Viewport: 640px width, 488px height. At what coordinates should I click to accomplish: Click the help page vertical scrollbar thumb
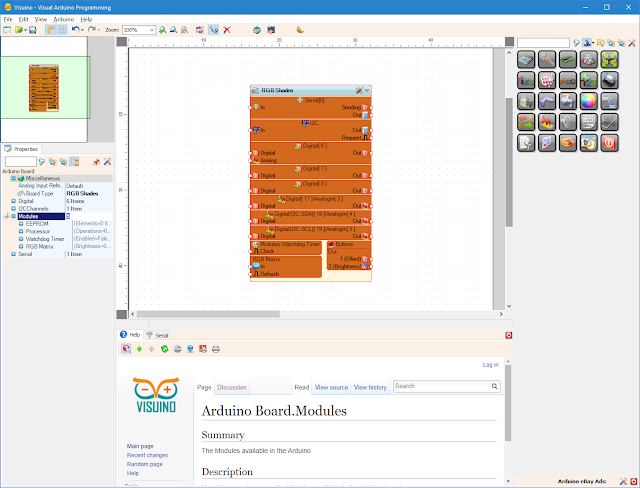click(508, 403)
